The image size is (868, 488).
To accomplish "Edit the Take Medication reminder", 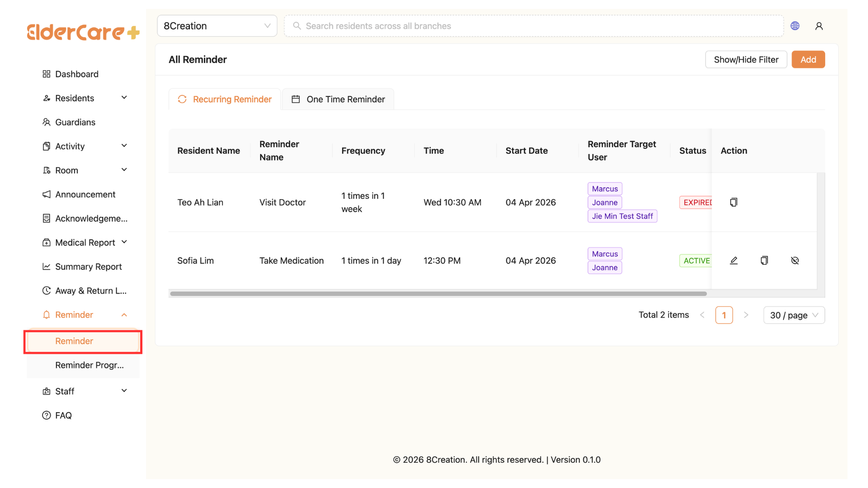I will click(x=733, y=260).
